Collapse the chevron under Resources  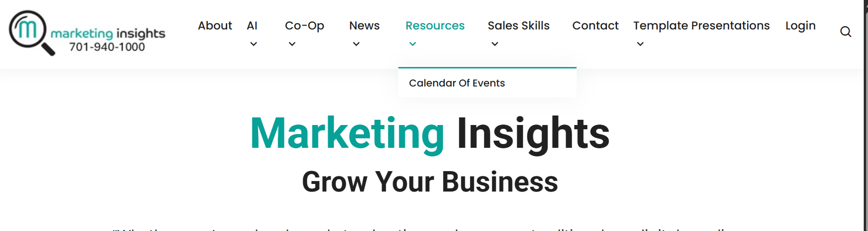(x=413, y=44)
